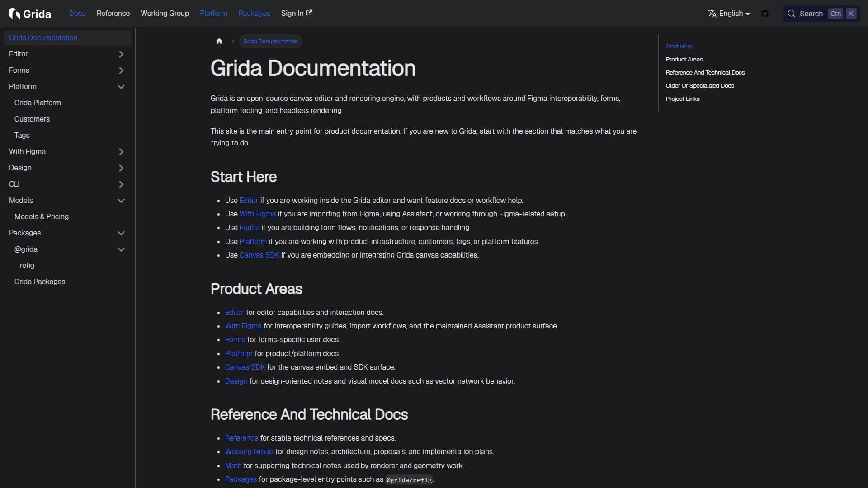Click Math link in technical docs list
This screenshot has width=868, height=488.
233,466
